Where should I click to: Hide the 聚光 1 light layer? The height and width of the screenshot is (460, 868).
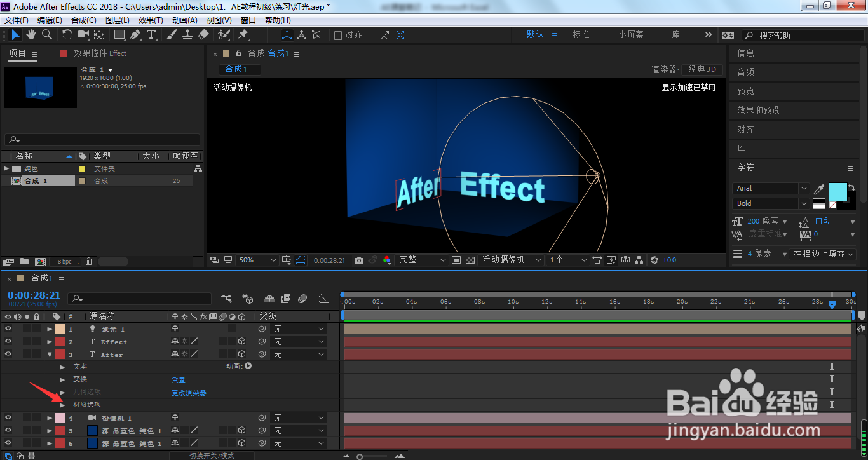8,328
